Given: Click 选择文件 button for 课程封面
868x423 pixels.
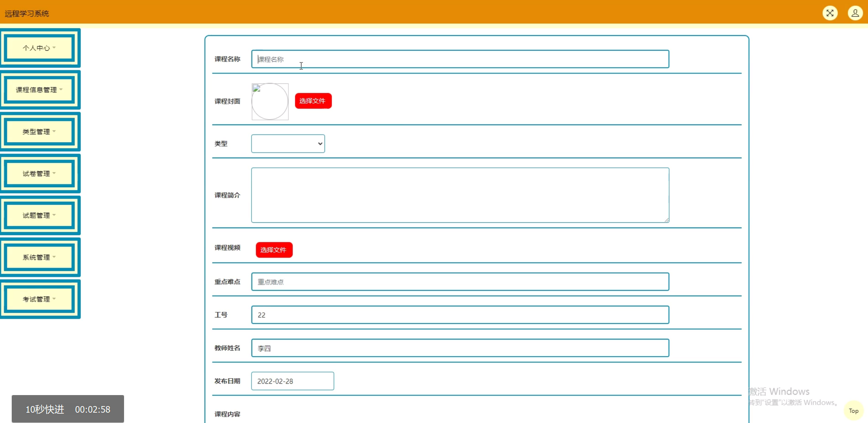Looking at the screenshot, I should (x=313, y=101).
